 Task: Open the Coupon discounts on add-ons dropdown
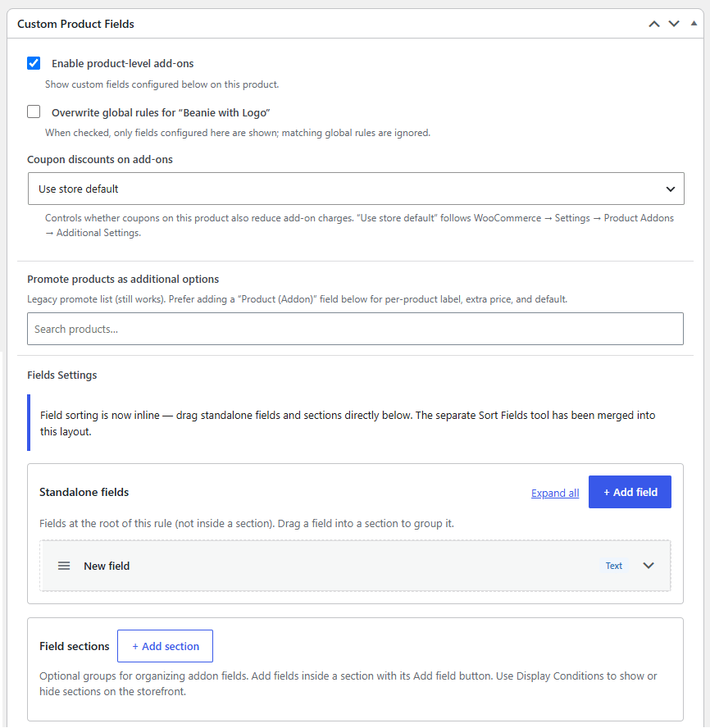coord(356,189)
